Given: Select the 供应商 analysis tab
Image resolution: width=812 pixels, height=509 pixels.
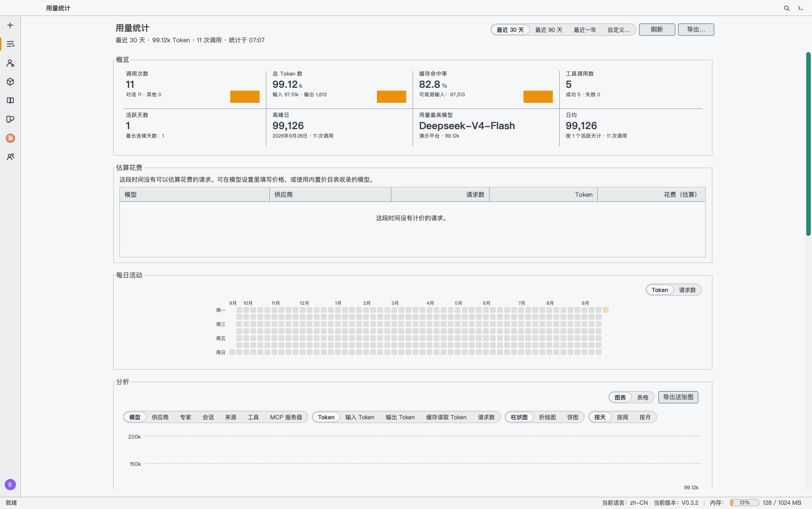Looking at the screenshot, I should [x=160, y=417].
